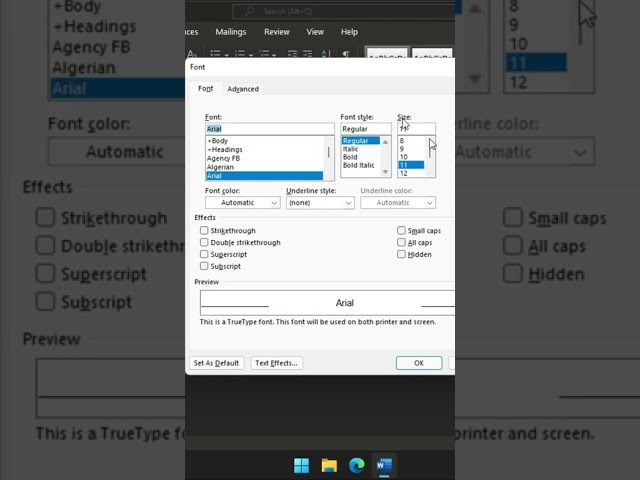This screenshot has width=640, height=480.
Task: Click the Search (Alt+Q) box
Action: [x=344, y=11]
